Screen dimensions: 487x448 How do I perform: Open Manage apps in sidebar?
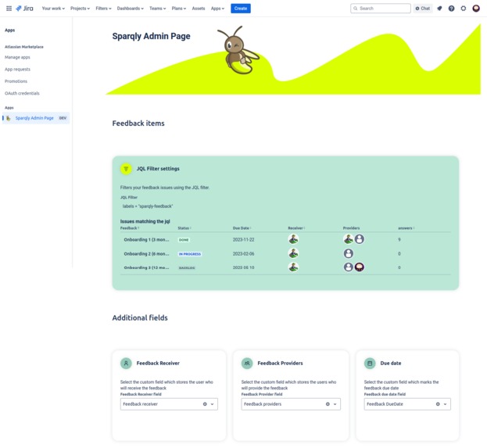[x=17, y=57]
